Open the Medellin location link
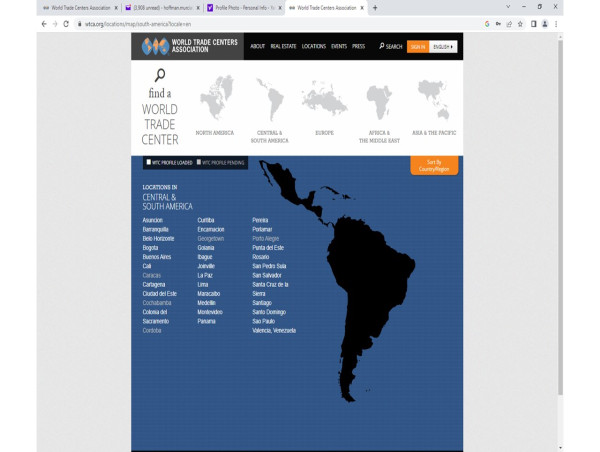This screenshot has width=600, height=452. click(x=207, y=303)
